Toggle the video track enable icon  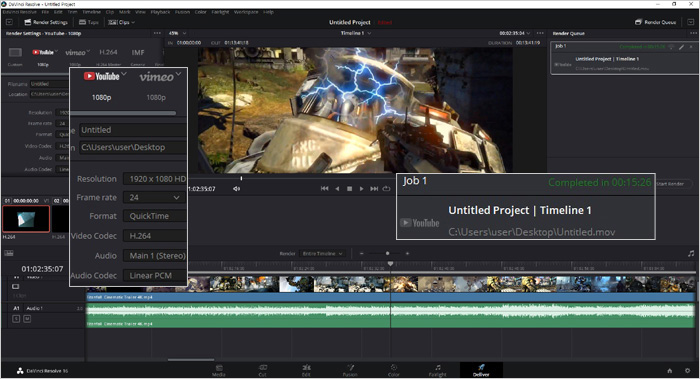[16, 286]
